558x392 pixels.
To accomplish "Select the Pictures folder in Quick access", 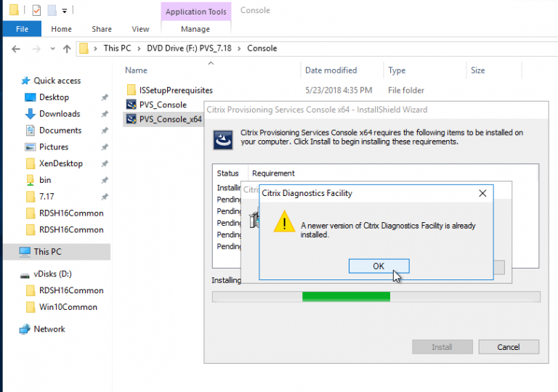I will tap(54, 147).
